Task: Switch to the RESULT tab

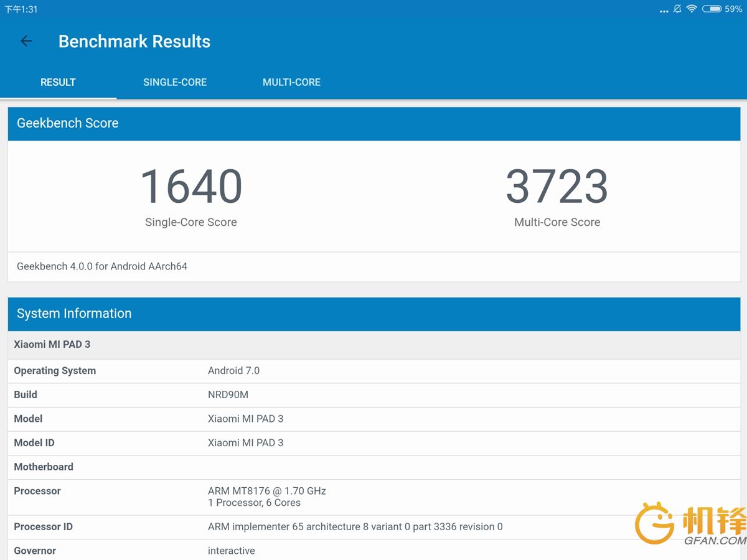Action: tap(58, 82)
